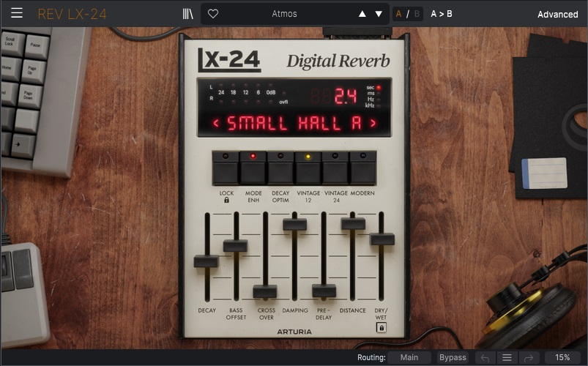Open the preset library browser icon
This screenshot has height=366, width=588.
coord(188,13)
